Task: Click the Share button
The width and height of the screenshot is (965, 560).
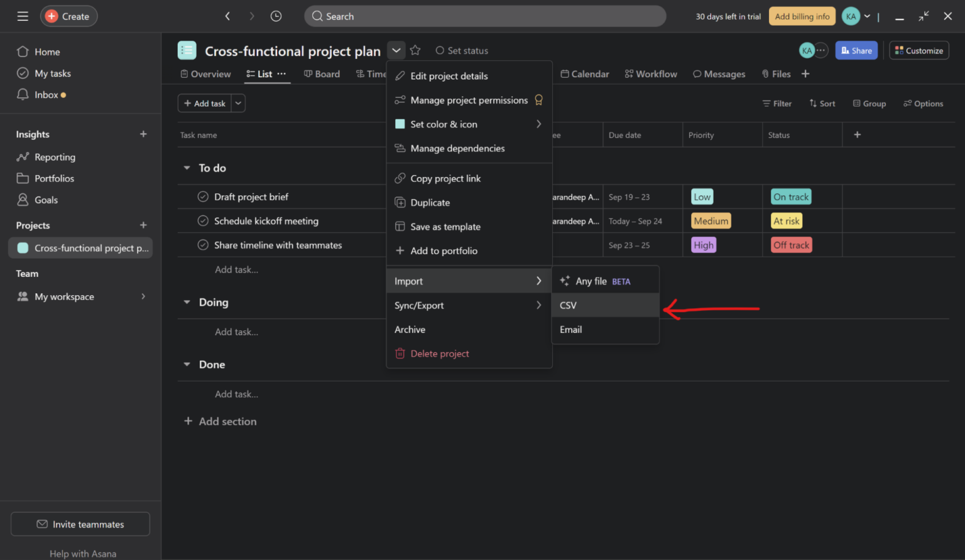Action: [856, 50]
